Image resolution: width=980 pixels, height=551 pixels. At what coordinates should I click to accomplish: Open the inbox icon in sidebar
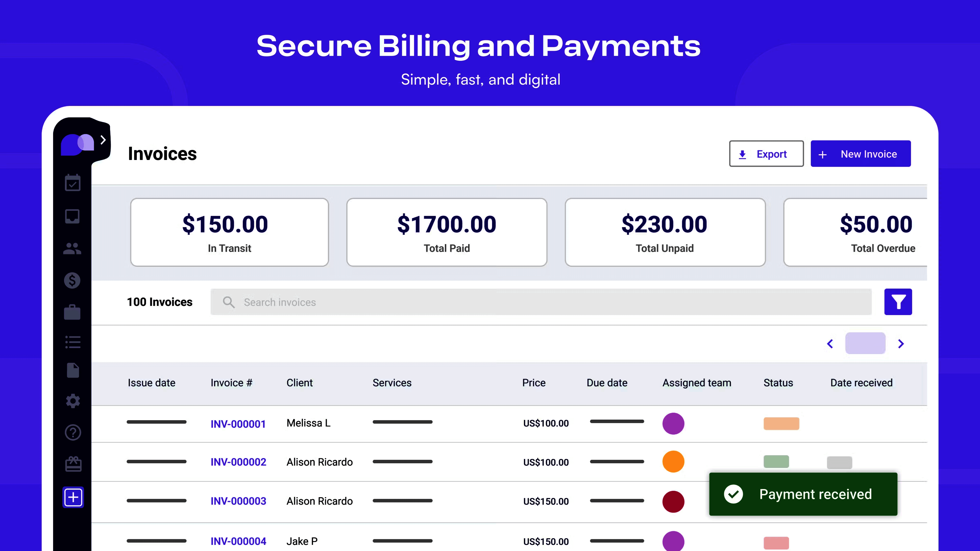click(72, 216)
